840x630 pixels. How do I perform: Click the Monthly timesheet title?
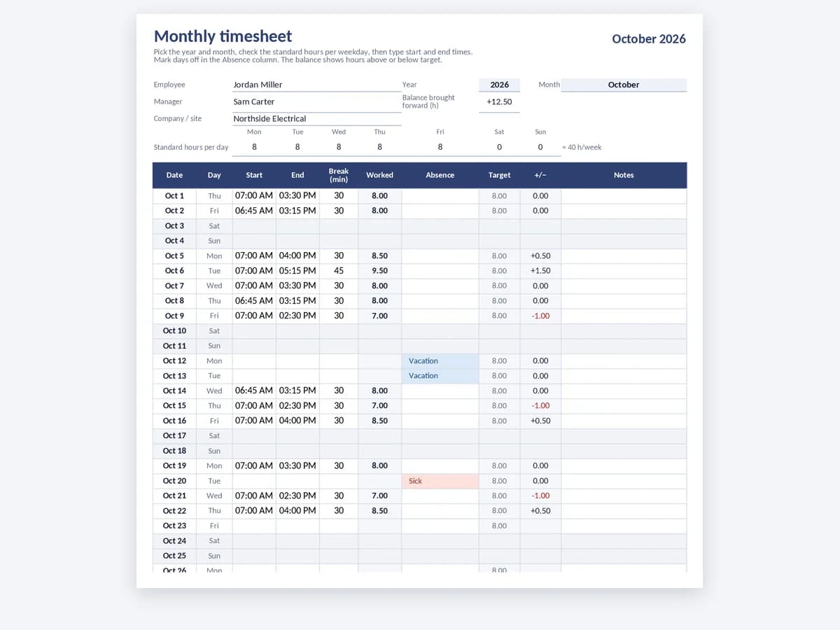point(223,36)
